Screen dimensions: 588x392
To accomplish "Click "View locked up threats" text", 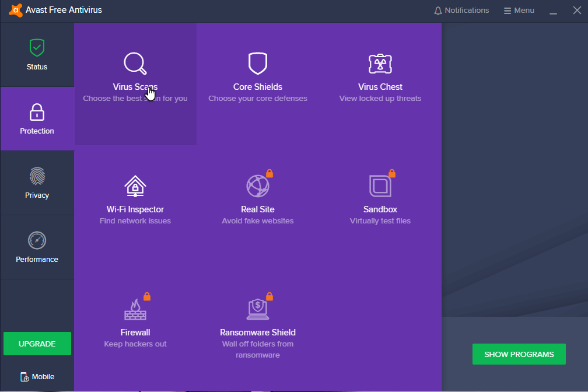I will click(x=380, y=98).
